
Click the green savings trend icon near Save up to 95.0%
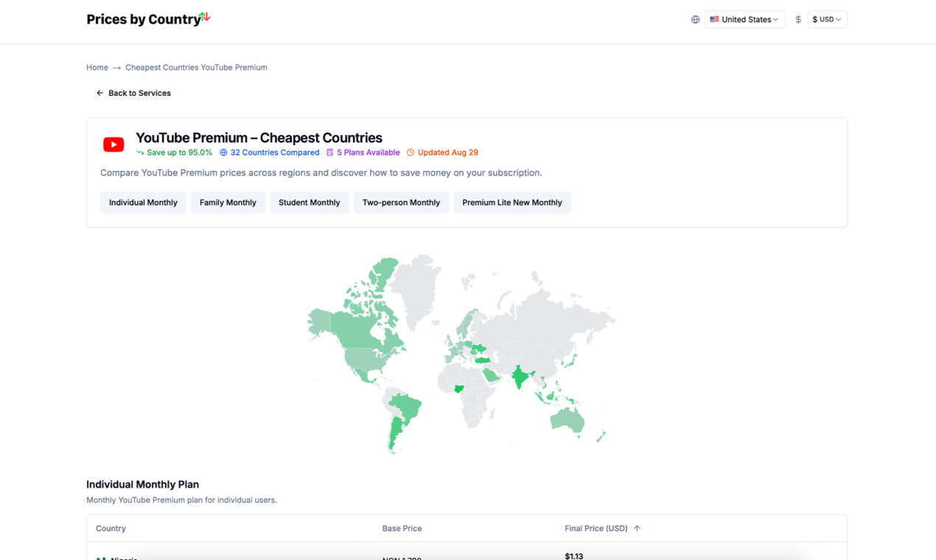click(x=141, y=152)
